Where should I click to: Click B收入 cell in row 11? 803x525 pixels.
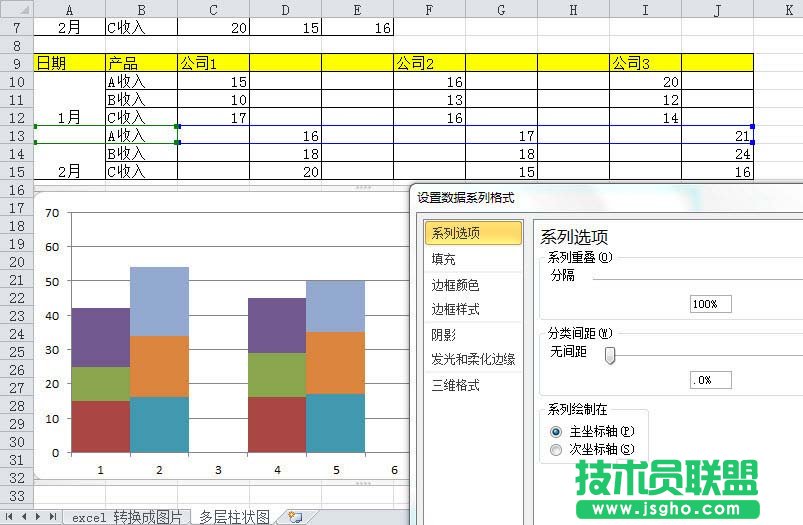[x=141, y=99]
